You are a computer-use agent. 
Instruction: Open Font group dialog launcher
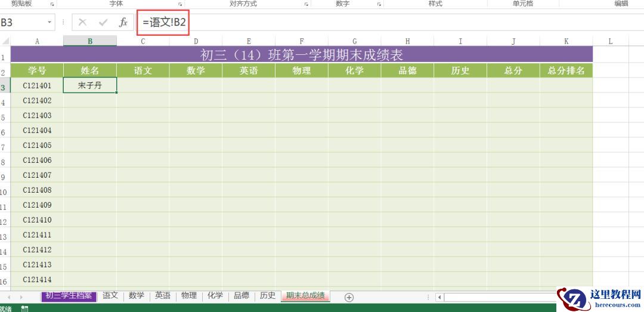pos(180,4)
